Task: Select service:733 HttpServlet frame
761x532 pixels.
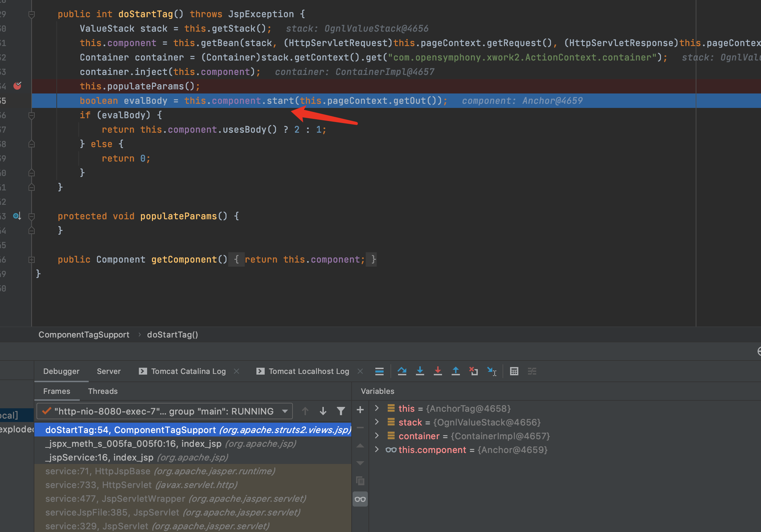Action: pyautogui.click(x=193, y=485)
